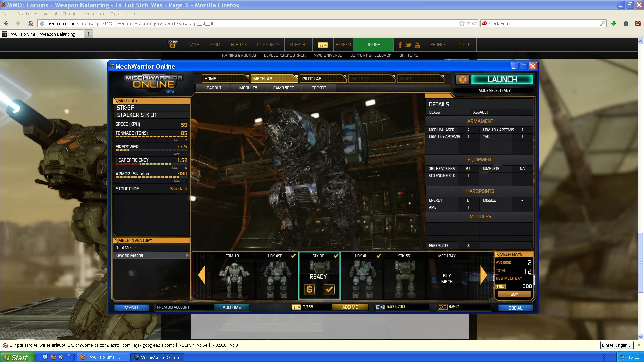Open Chronik menu in Firefox
This screenshot has width=644, height=362.
point(69,14)
